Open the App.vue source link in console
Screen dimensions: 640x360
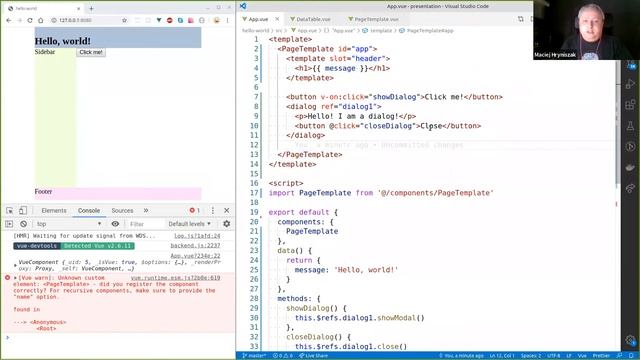click(x=195, y=256)
